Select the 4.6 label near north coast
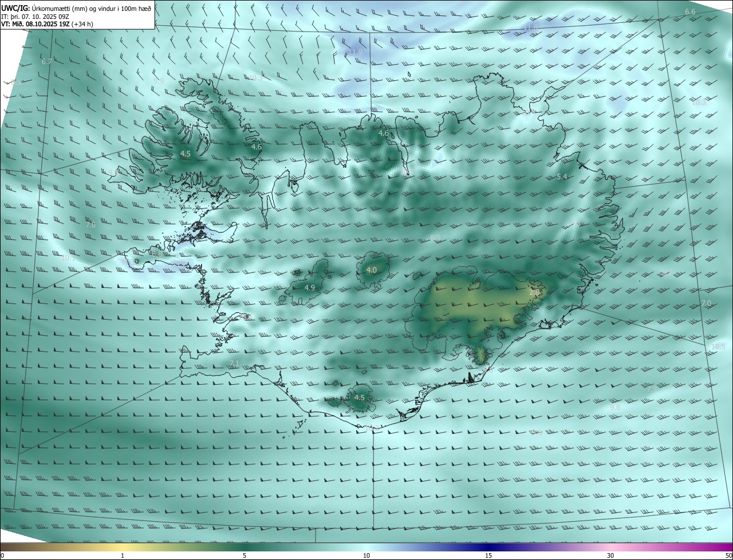This screenshot has height=560, width=733. [384, 133]
